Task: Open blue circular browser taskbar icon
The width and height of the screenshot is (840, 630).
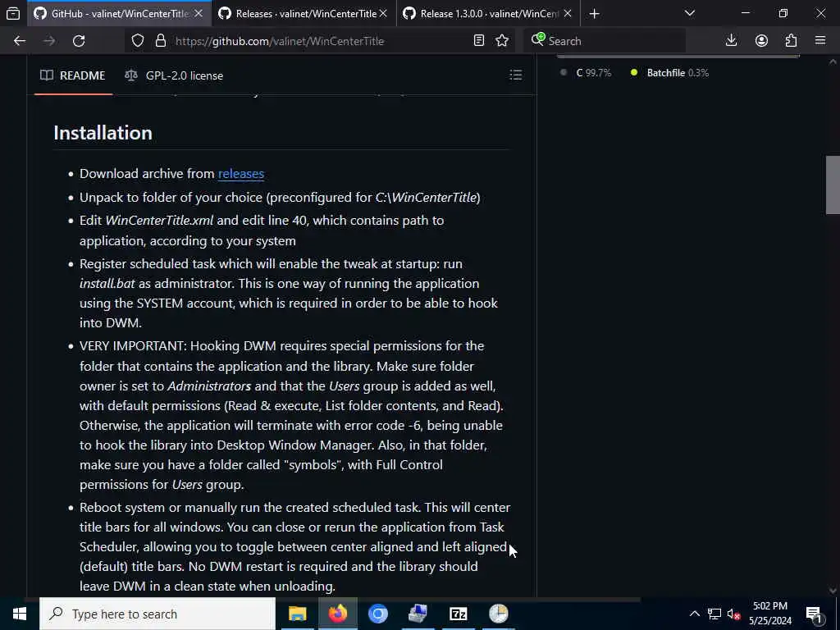Action: point(377,614)
